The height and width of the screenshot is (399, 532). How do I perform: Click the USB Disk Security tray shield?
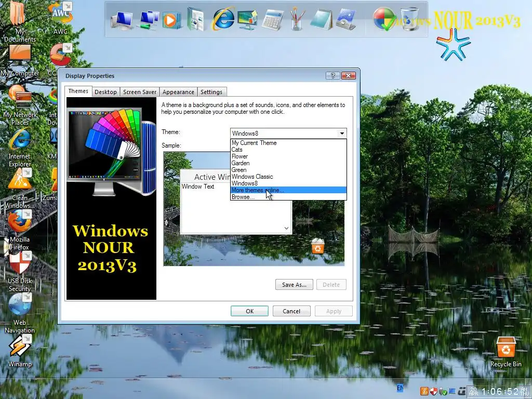(433, 391)
